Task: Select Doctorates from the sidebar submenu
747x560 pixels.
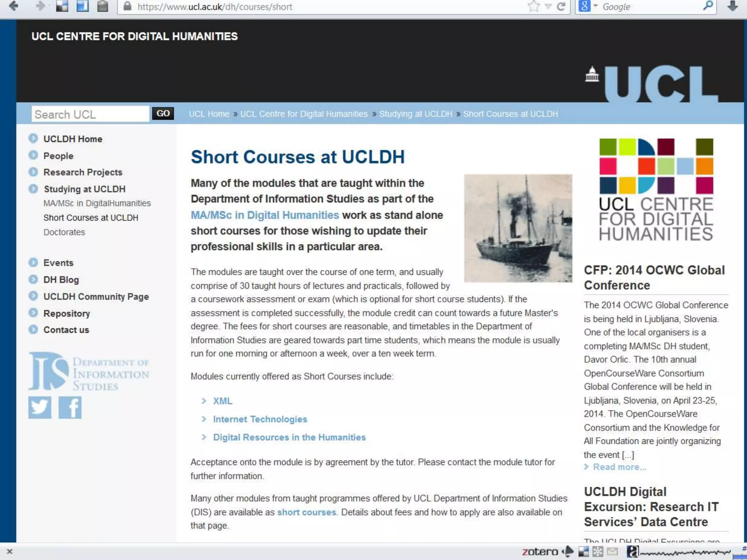Action: click(x=64, y=232)
